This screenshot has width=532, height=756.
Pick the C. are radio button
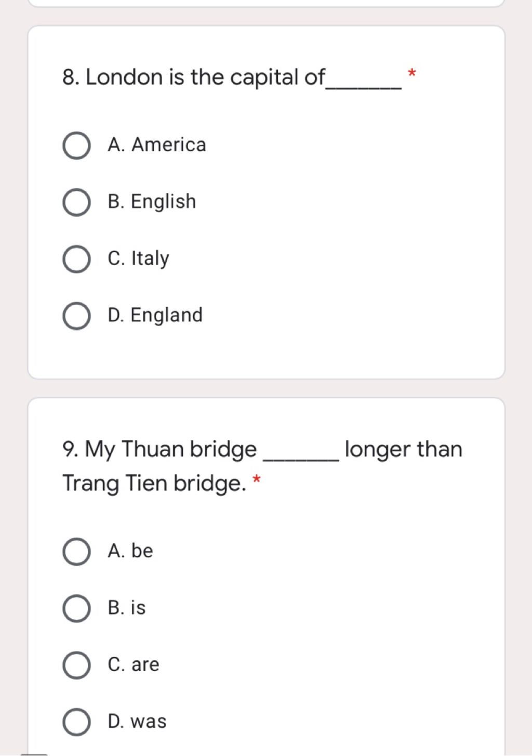(x=76, y=665)
